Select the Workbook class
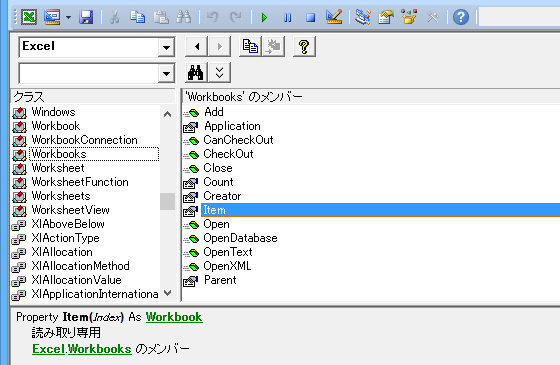 [x=56, y=126]
